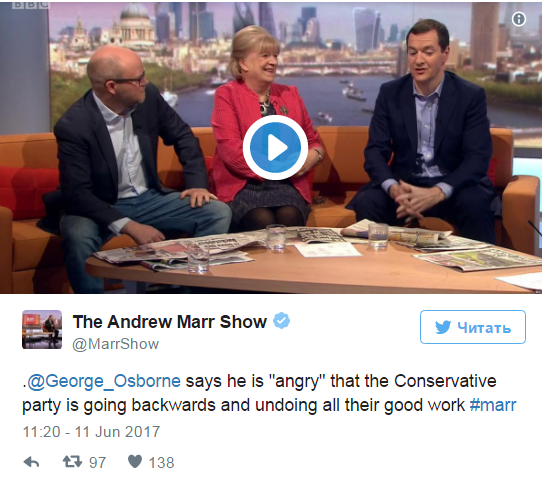Play the embedded Andrew Marr Show video
Screen dimensions: 542x486
tap(275, 148)
